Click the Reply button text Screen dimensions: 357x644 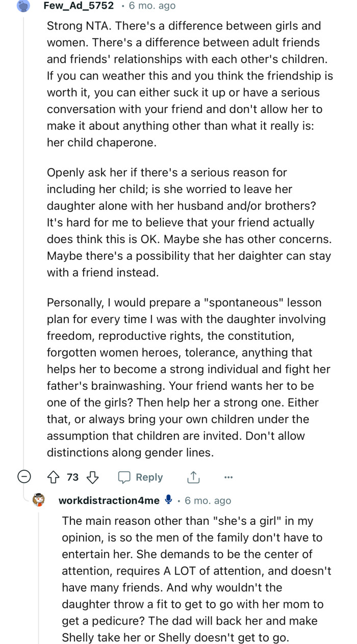click(x=149, y=477)
